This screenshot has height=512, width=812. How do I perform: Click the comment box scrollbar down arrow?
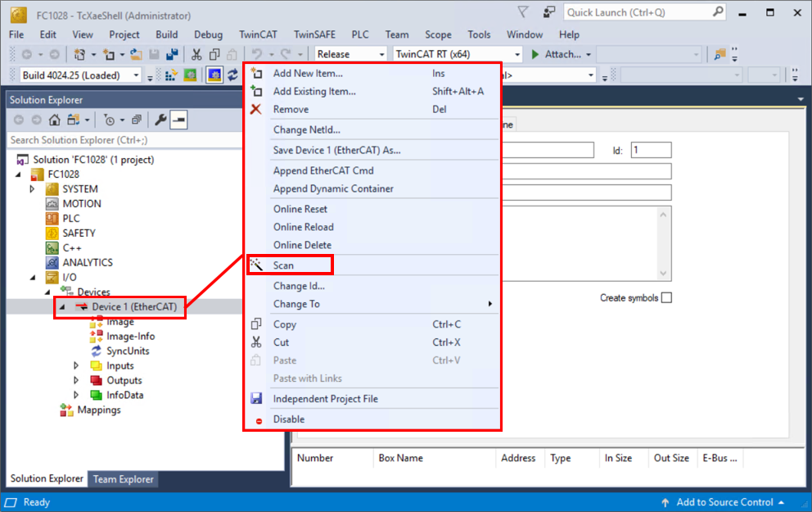point(663,274)
